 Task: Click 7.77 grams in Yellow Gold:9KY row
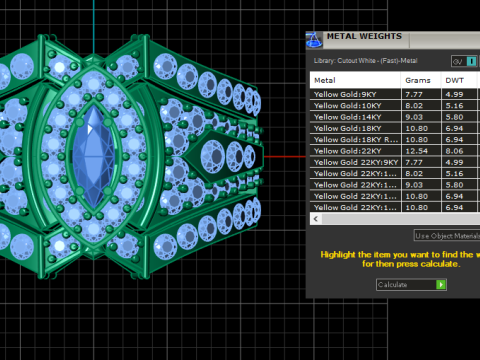click(414, 94)
